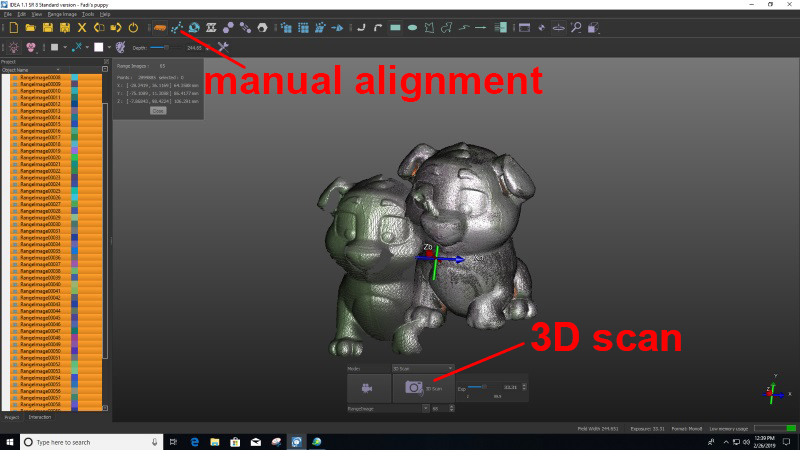Select the green ellipse selection tool
This screenshot has height=450, width=800.
coord(412,28)
